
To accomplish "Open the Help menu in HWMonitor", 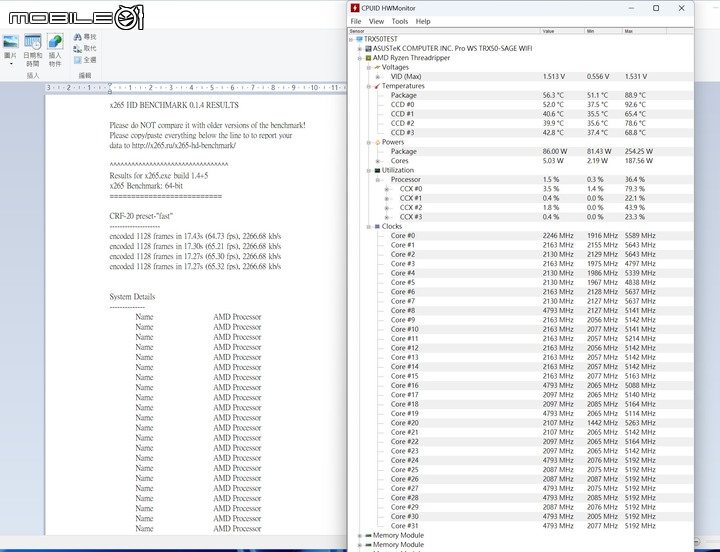I will pyautogui.click(x=423, y=21).
